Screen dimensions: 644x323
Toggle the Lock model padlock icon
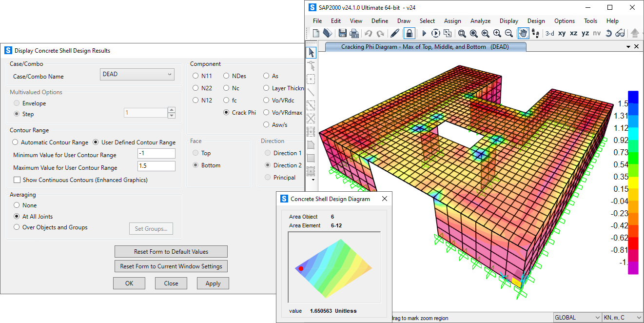point(410,33)
